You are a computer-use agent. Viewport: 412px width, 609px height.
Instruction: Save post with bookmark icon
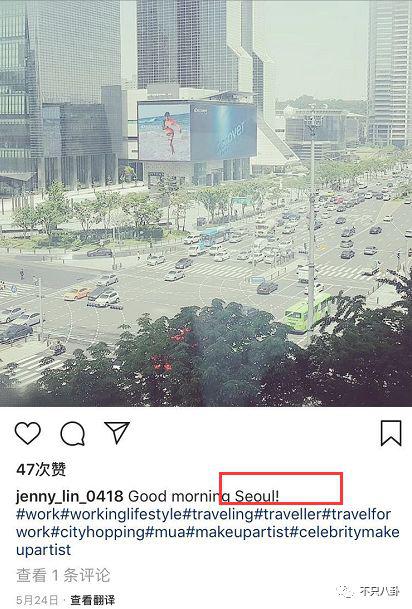coord(391,433)
